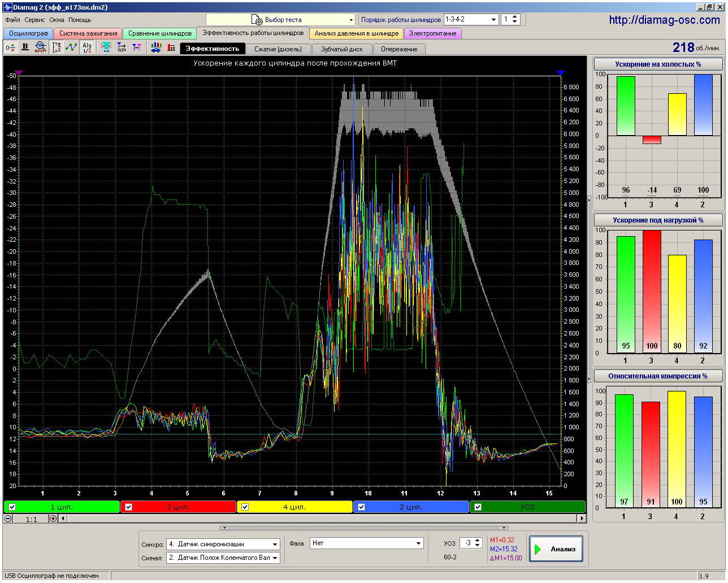The width and height of the screenshot is (728, 583).
Task: Open the Помощь menu
Action: pyautogui.click(x=80, y=20)
